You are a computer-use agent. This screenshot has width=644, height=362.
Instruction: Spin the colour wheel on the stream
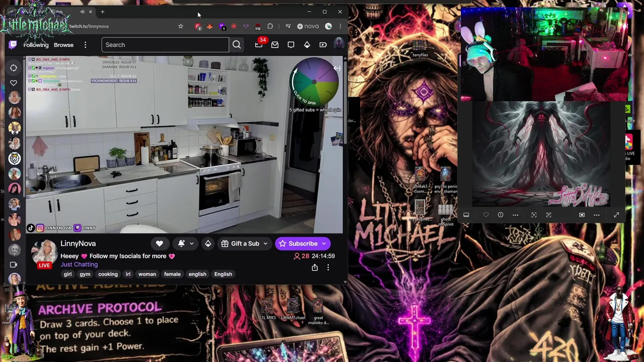[x=314, y=81]
